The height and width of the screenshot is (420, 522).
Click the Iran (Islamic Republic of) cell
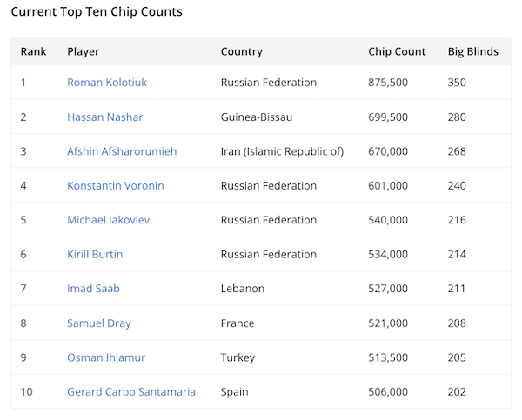pos(282,151)
